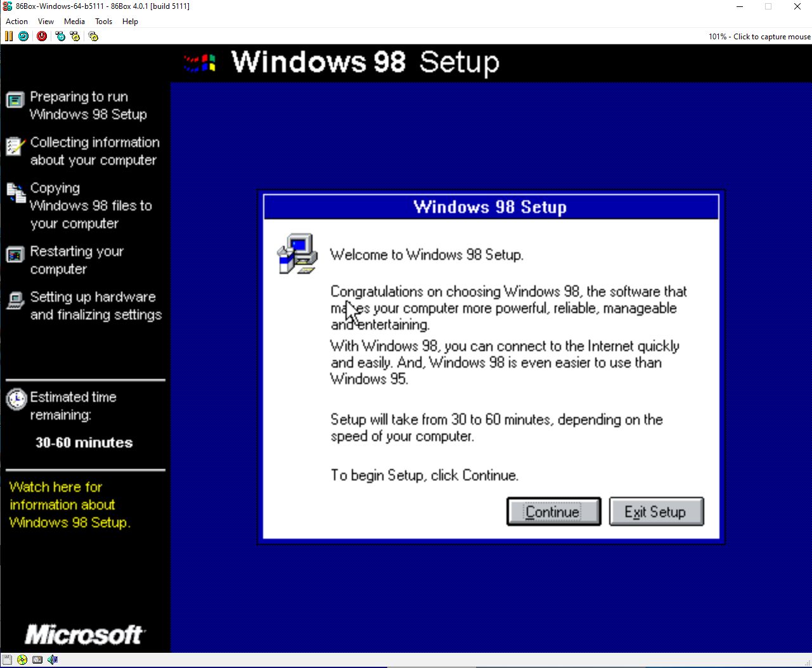812x668 pixels.
Task: Click the Setting up hardware laptop icon
Action: click(15, 300)
